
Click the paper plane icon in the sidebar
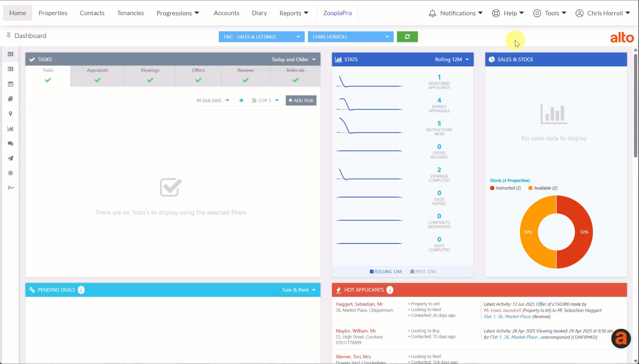10,158
